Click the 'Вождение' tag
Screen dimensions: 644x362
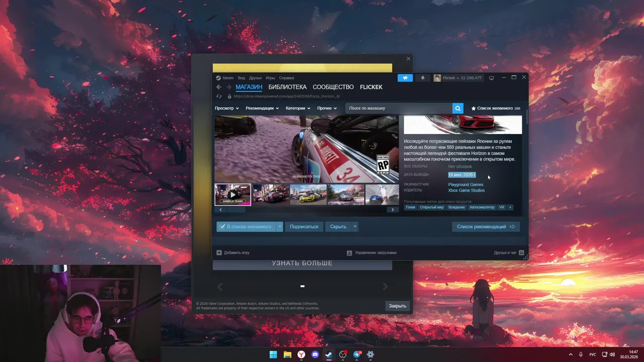click(456, 207)
